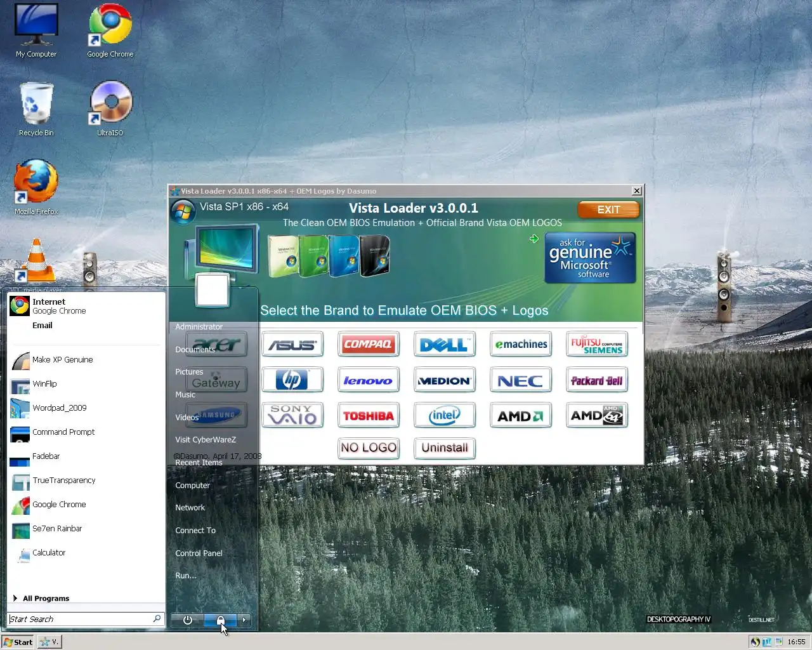Select the AMD 64 brand logo

[x=596, y=416]
